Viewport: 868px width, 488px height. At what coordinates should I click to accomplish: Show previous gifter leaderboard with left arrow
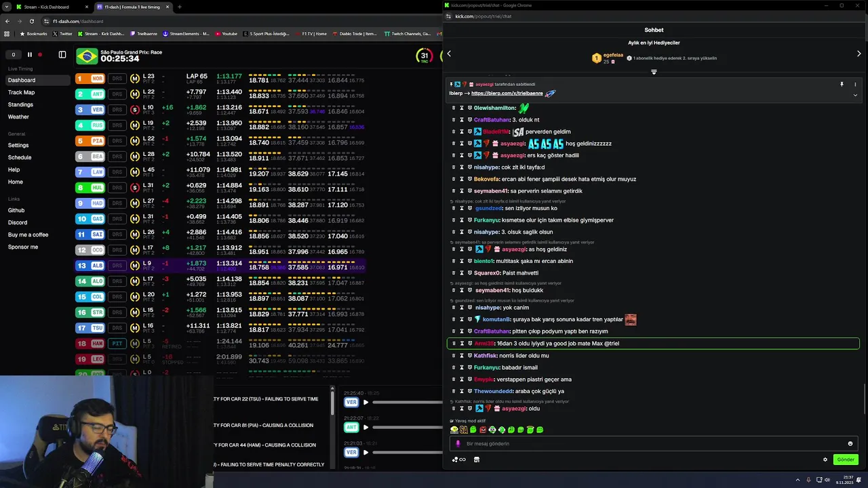pyautogui.click(x=449, y=54)
